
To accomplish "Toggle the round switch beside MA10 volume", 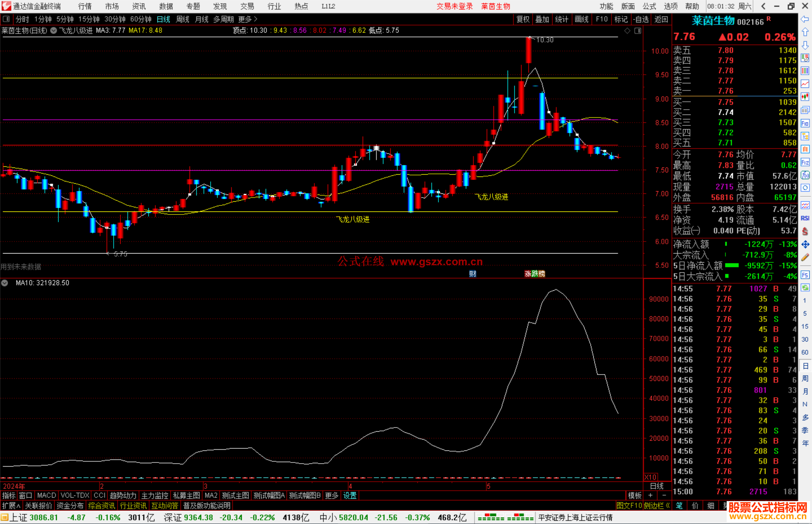I will (5, 283).
